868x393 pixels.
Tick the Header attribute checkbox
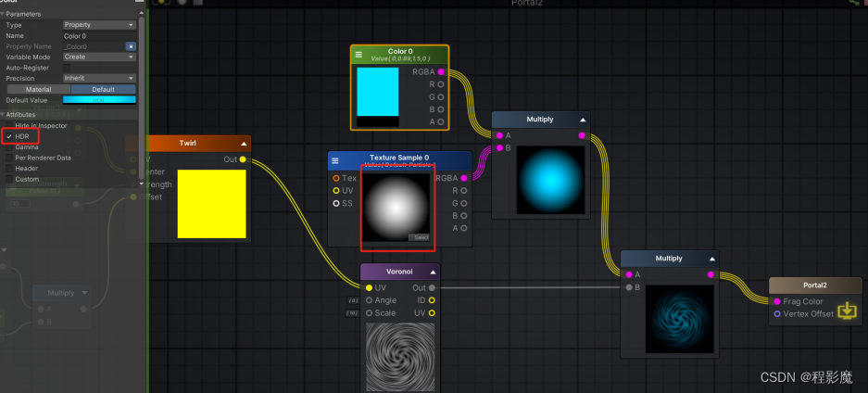pyautogui.click(x=9, y=169)
